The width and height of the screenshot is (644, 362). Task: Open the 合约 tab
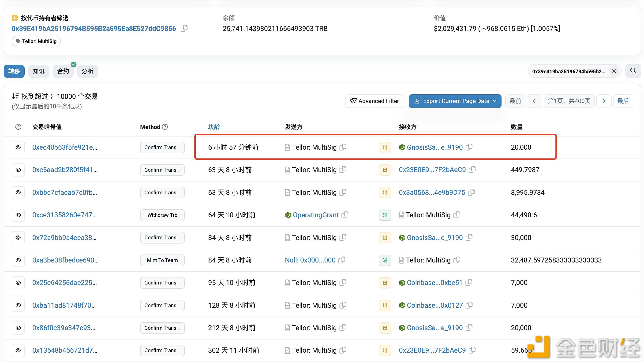(x=63, y=71)
